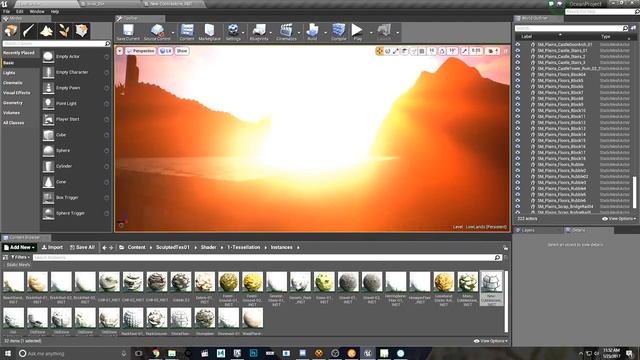This screenshot has width=640, height=360.
Task: Click the Content Browser vertical scrollbar
Action: pyautogui.click(x=507, y=301)
